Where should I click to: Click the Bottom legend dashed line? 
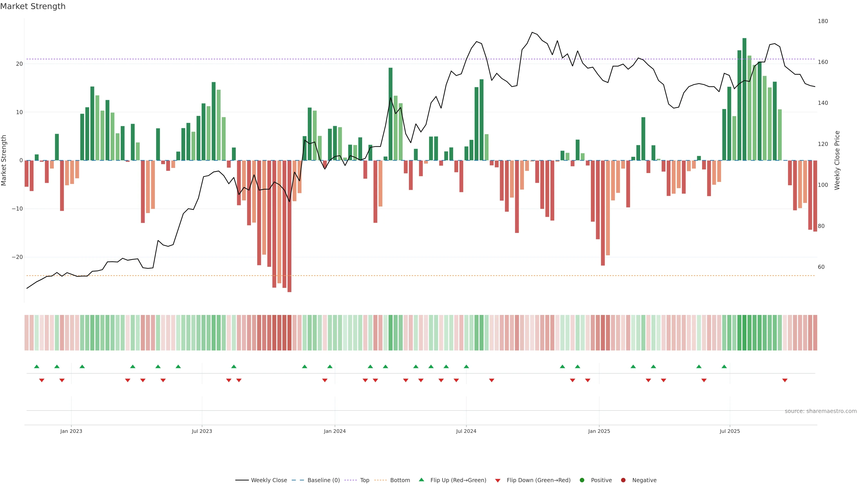[380, 480]
